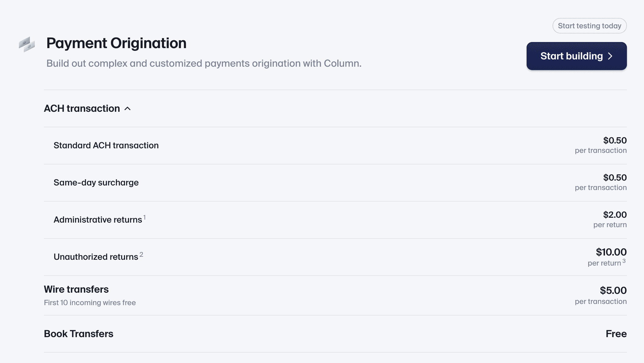Click the Start testing today pill badge
The image size is (644, 363).
[589, 26]
